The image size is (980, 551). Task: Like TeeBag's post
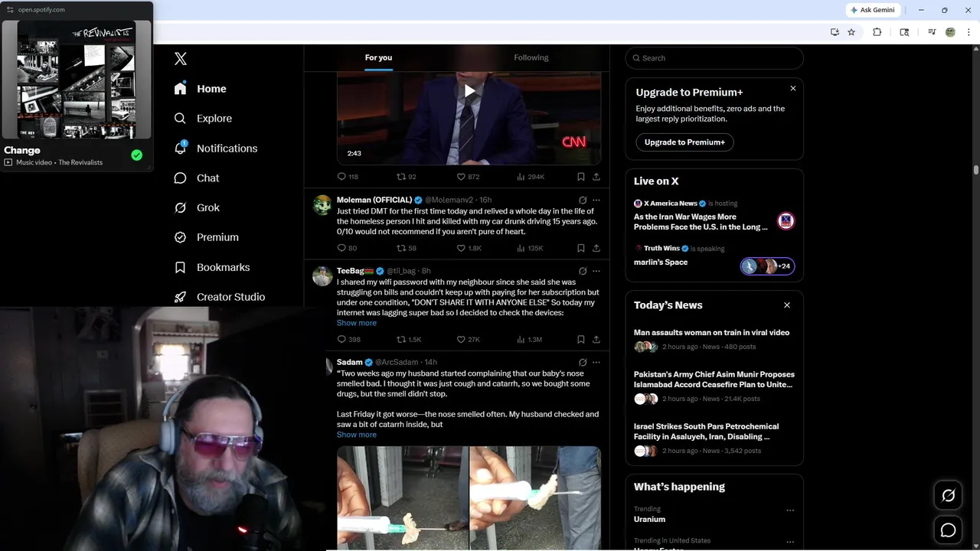[469, 339]
